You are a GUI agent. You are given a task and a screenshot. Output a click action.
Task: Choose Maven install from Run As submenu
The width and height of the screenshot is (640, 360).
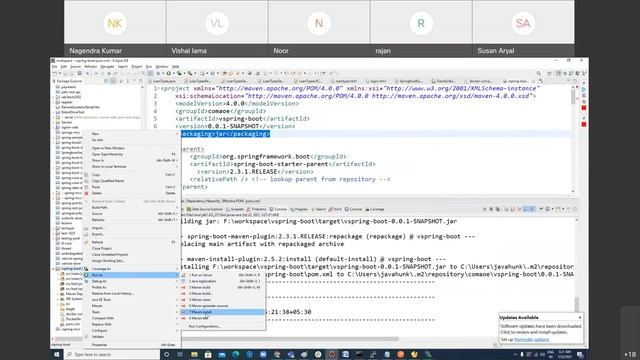(x=222, y=312)
